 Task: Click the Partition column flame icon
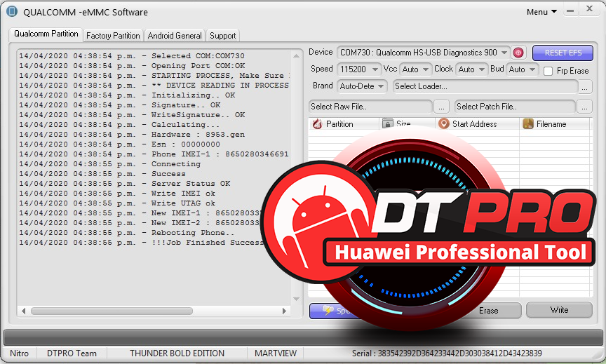tap(317, 123)
